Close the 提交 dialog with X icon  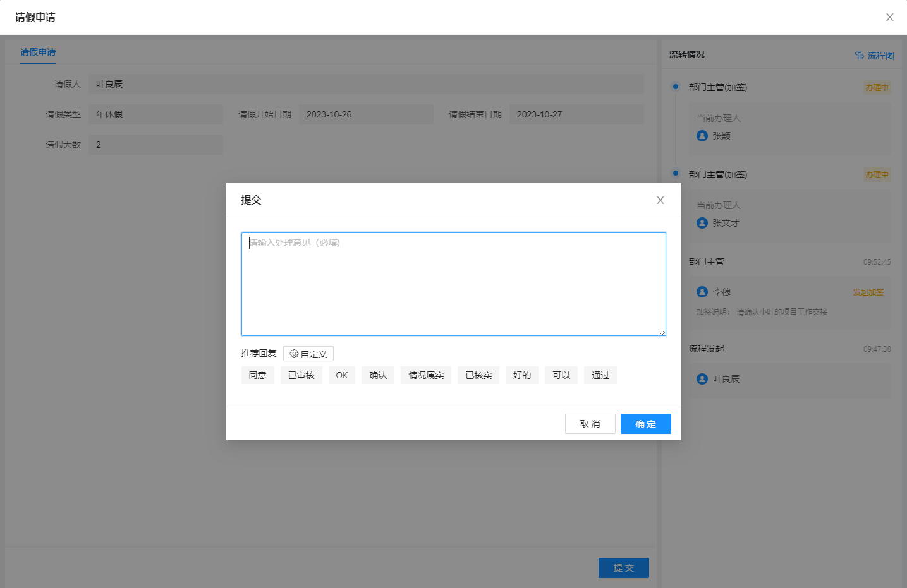pyautogui.click(x=660, y=200)
